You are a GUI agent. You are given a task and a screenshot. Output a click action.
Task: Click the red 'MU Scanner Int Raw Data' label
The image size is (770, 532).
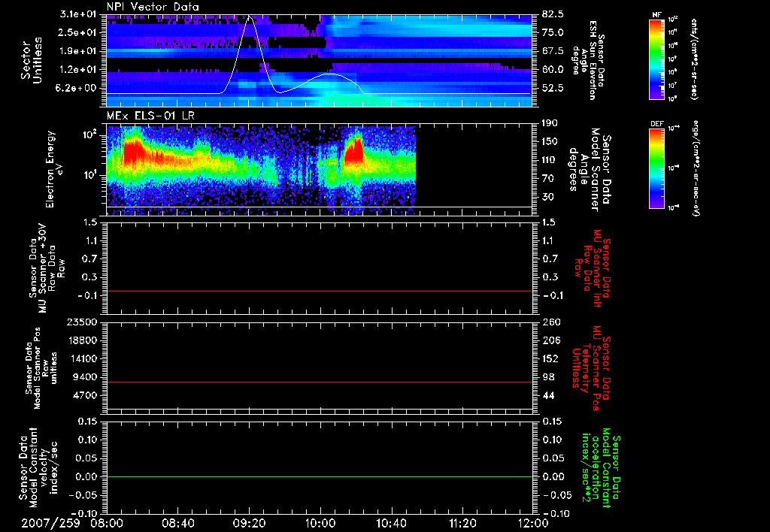(x=591, y=268)
